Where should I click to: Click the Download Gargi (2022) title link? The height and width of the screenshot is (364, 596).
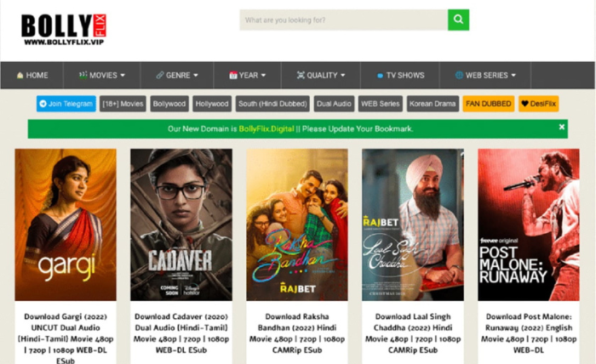66,338
